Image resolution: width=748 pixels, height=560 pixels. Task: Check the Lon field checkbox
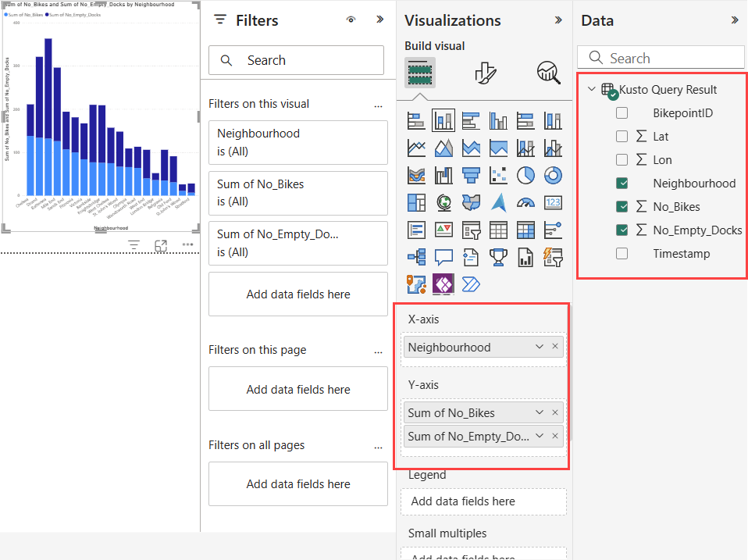tap(622, 160)
